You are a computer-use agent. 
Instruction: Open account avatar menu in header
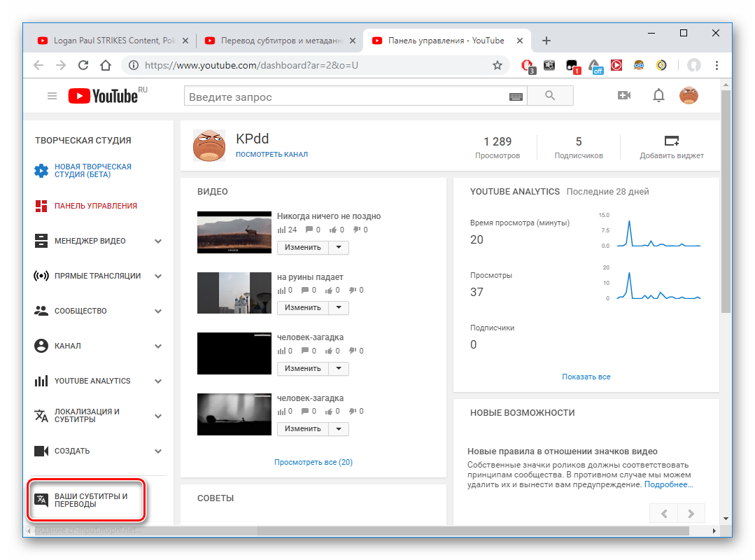689,96
